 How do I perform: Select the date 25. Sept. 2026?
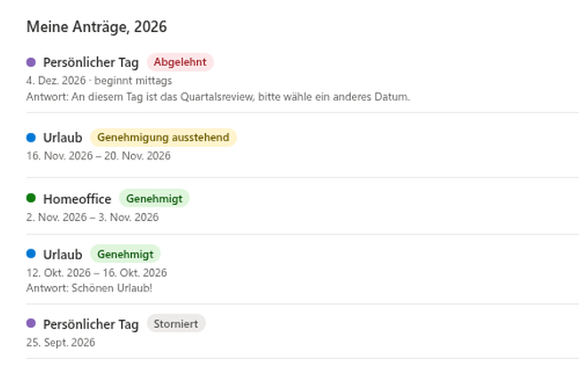[x=61, y=342]
